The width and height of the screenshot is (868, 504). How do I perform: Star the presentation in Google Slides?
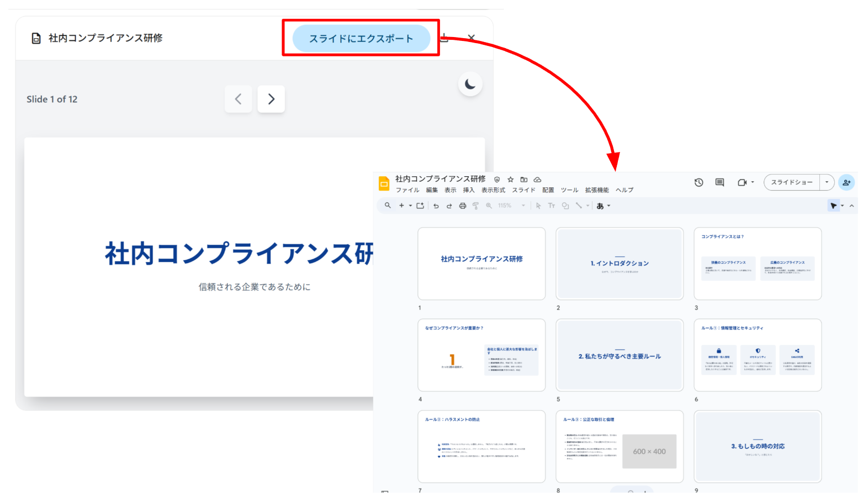coord(510,180)
